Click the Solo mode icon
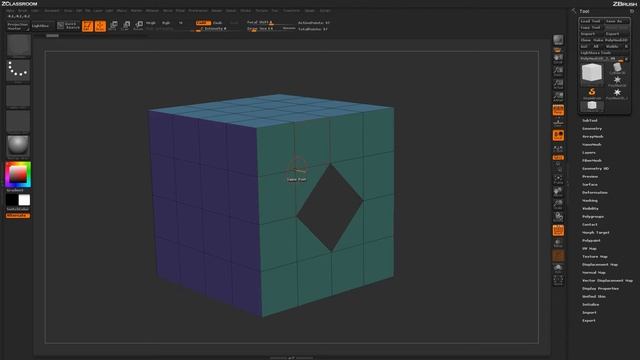 (x=558, y=268)
